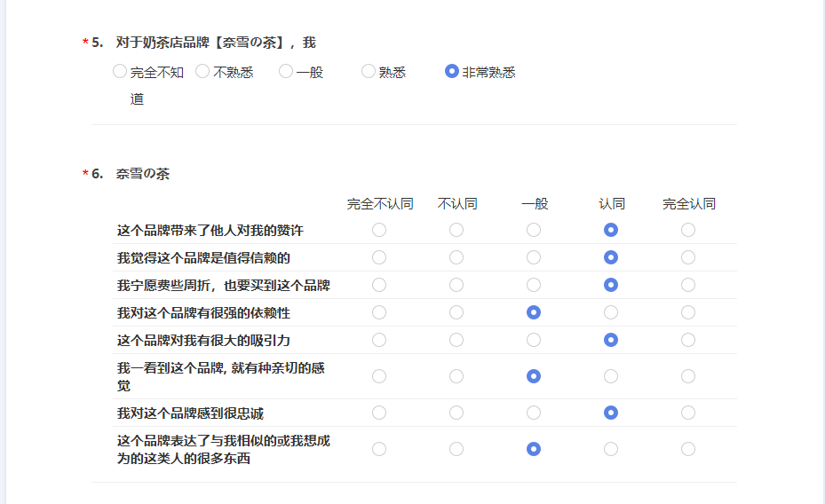Set 一般 for 我对这个品牌有很强的依赖性
Screen dimensions: 825x504
(x=534, y=312)
